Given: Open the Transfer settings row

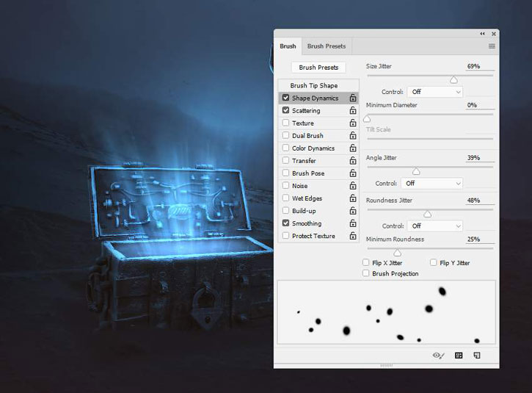Looking at the screenshot, I should point(318,160).
